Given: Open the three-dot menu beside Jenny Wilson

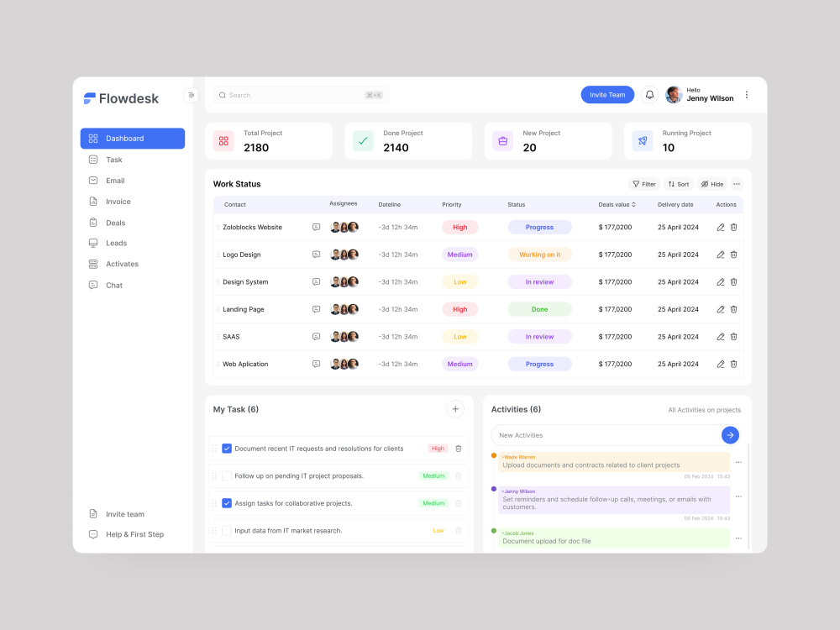Looking at the screenshot, I should coord(746,95).
